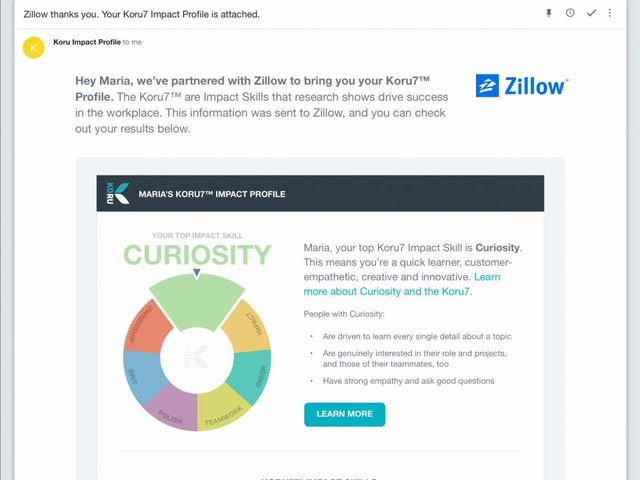Pin this email with the pin icon
Screen dimensions: 640x480
coord(549,13)
